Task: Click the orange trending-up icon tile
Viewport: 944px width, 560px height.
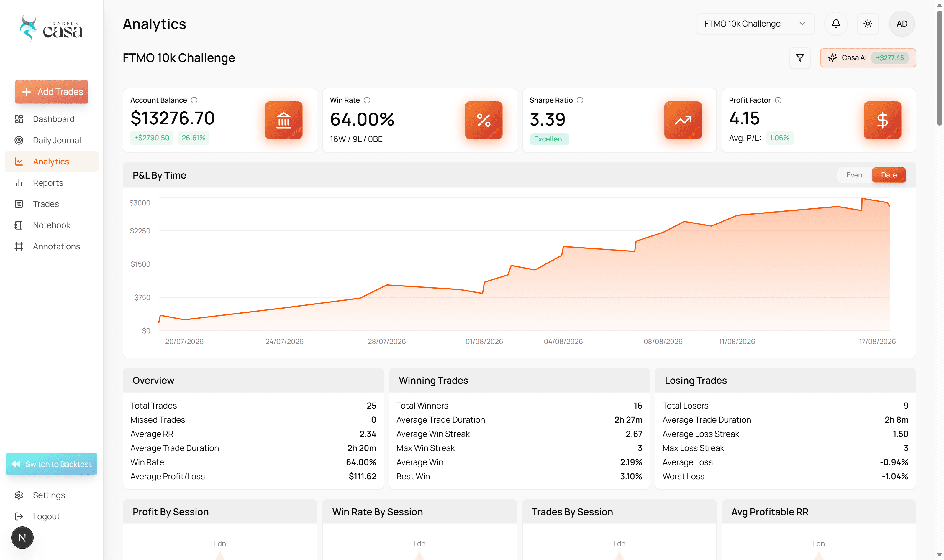Action: pyautogui.click(x=683, y=120)
